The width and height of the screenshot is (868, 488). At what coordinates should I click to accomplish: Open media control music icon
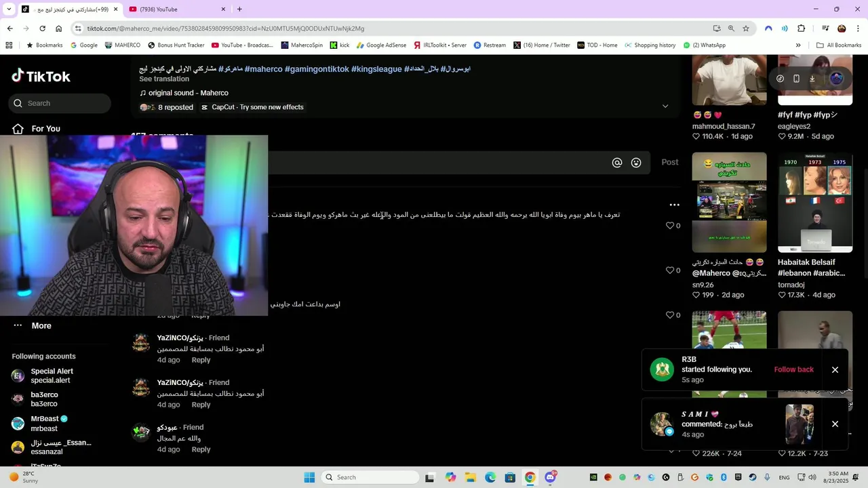(x=825, y=28)
